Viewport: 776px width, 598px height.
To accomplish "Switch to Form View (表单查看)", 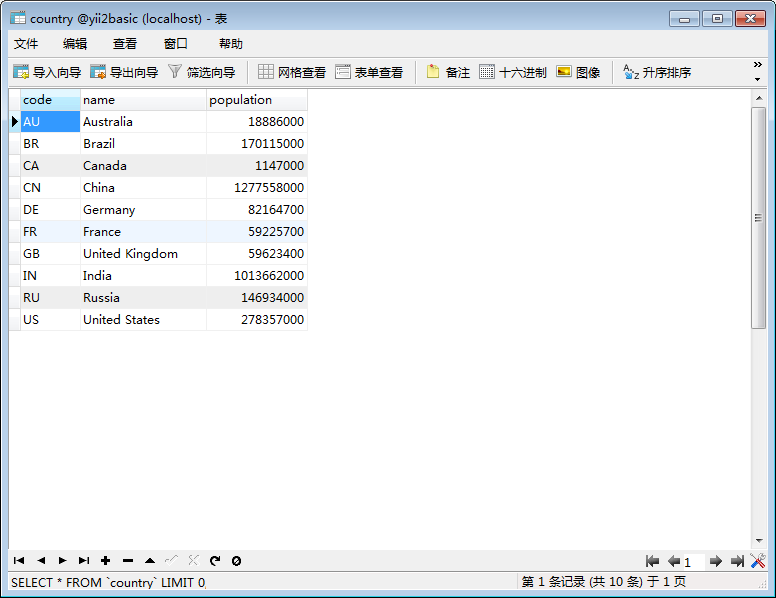I will click(369, 72).
